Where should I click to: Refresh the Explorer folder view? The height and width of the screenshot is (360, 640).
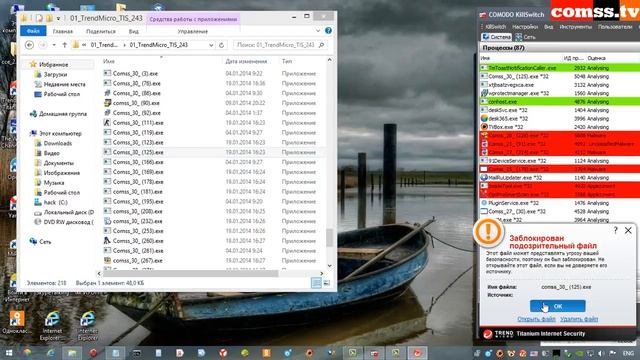(221, 45)
